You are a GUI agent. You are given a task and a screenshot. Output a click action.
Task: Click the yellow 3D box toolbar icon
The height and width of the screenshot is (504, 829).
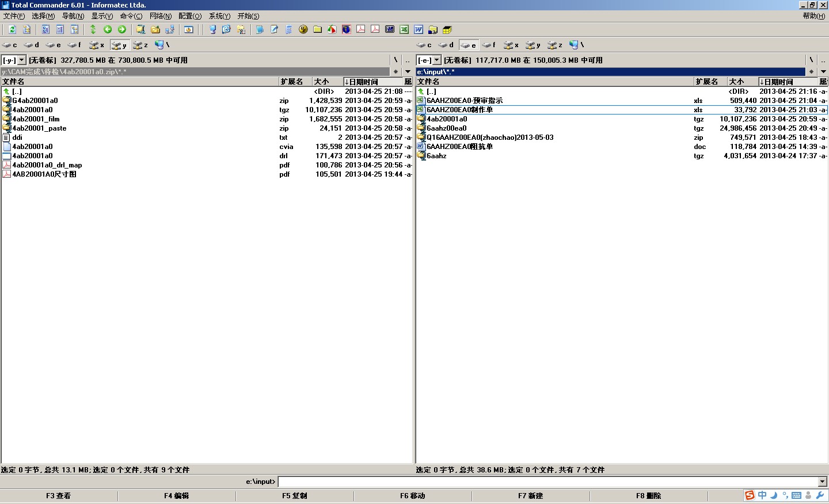[447, 29]
